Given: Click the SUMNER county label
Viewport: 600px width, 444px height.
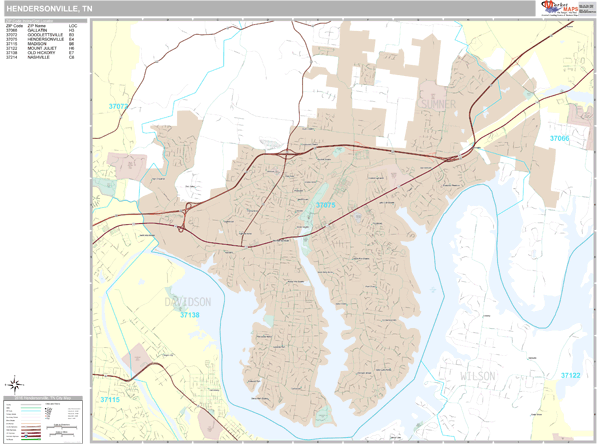Looking at the screenshot, I should tap(437, 104).
